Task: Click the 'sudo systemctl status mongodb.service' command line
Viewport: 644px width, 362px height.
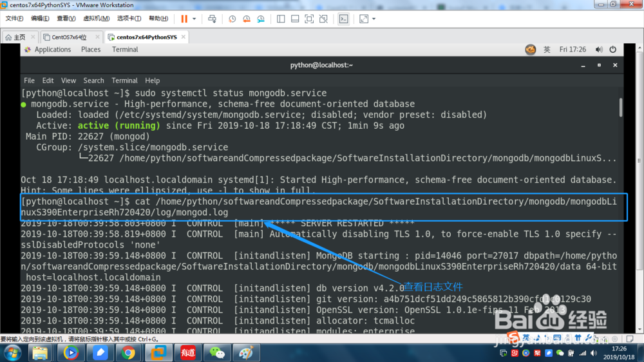Action: click(231, 93)
